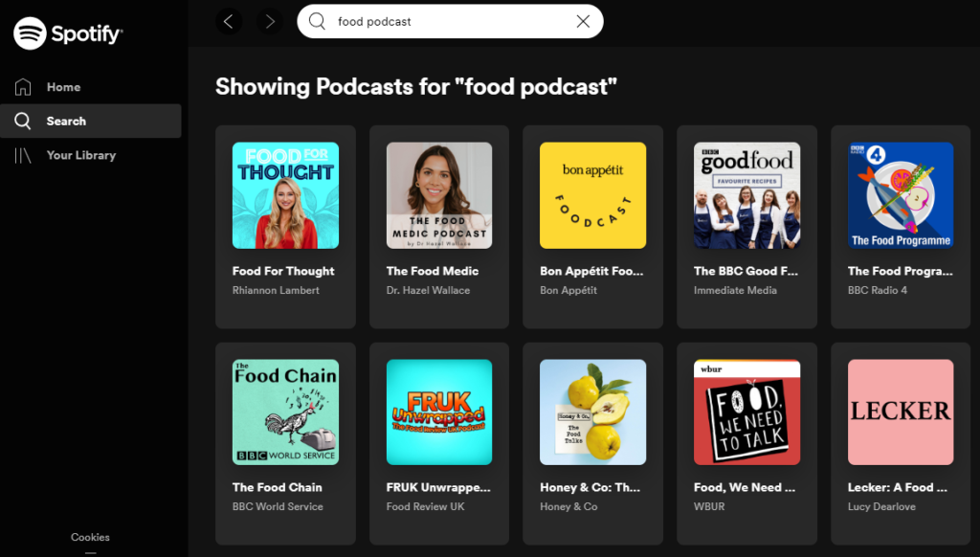Select the Bon Appétit Foodcast artwork
Viewport: 980px width, 557px height.
point(592,195)
